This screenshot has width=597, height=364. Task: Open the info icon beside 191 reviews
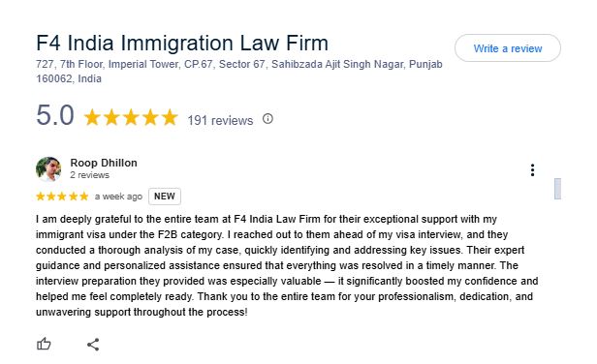[267, 119]
